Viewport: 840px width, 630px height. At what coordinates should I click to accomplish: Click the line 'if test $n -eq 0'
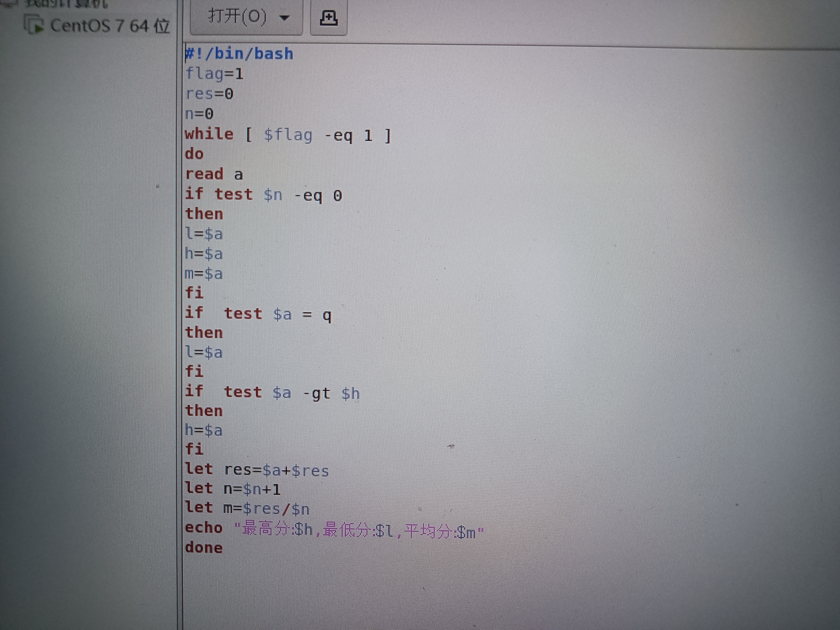[264, 195]
